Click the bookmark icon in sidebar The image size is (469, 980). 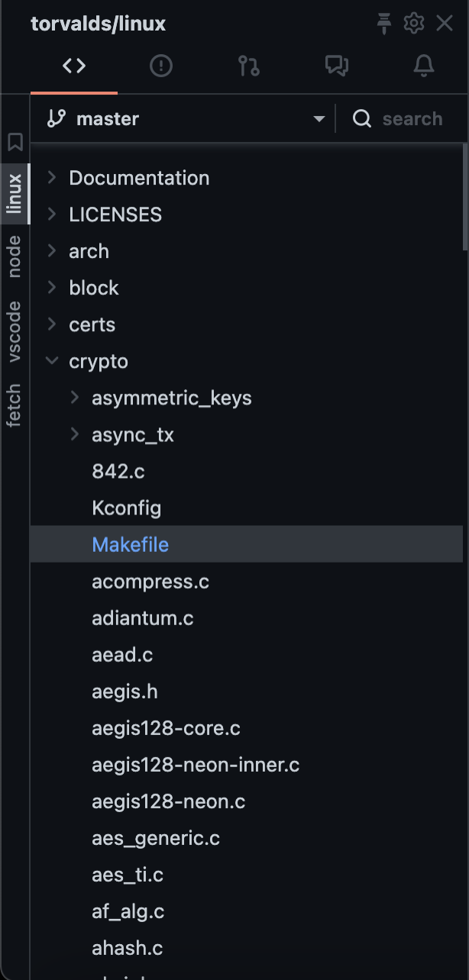pyautogui.click(x=15, y=142)
